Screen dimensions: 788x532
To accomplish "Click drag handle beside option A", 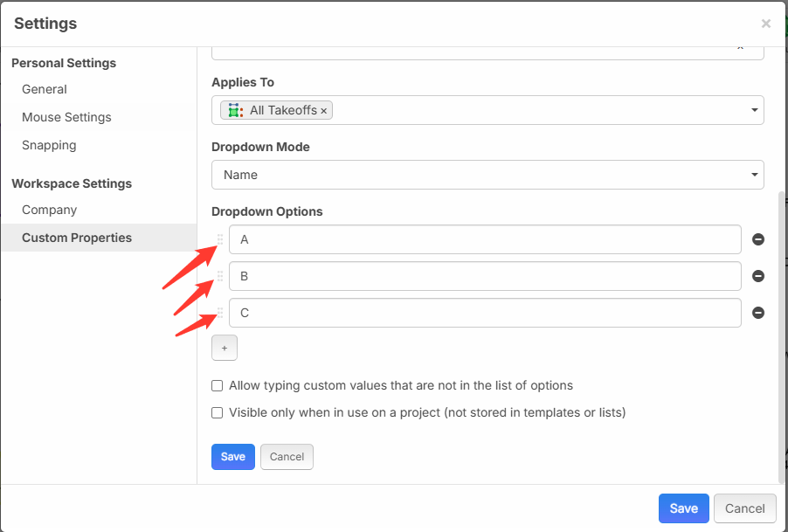I will click(220, 239).
